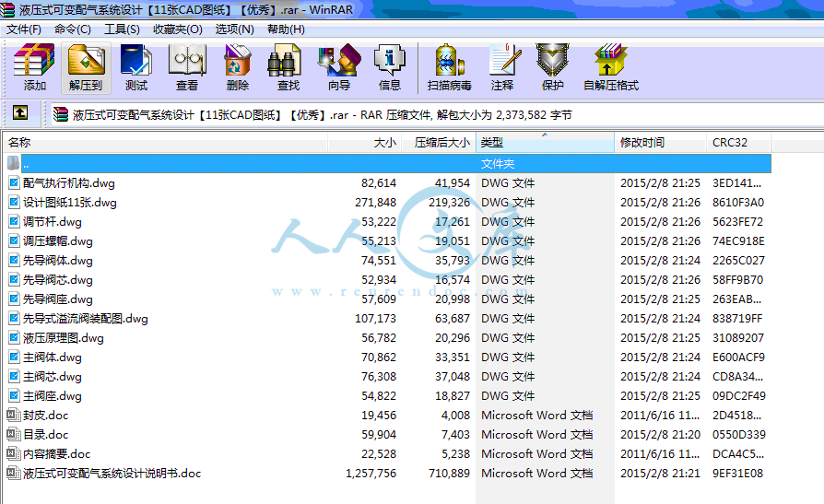Open the 选项(N) menu
824x504 pixels.
(x=234, y=29)
